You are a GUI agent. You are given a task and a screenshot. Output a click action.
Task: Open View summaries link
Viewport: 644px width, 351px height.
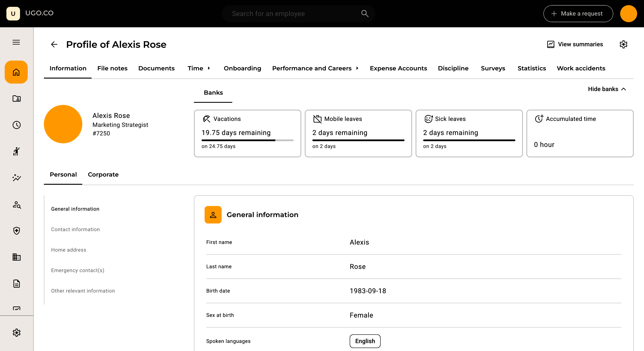(575, 44)
